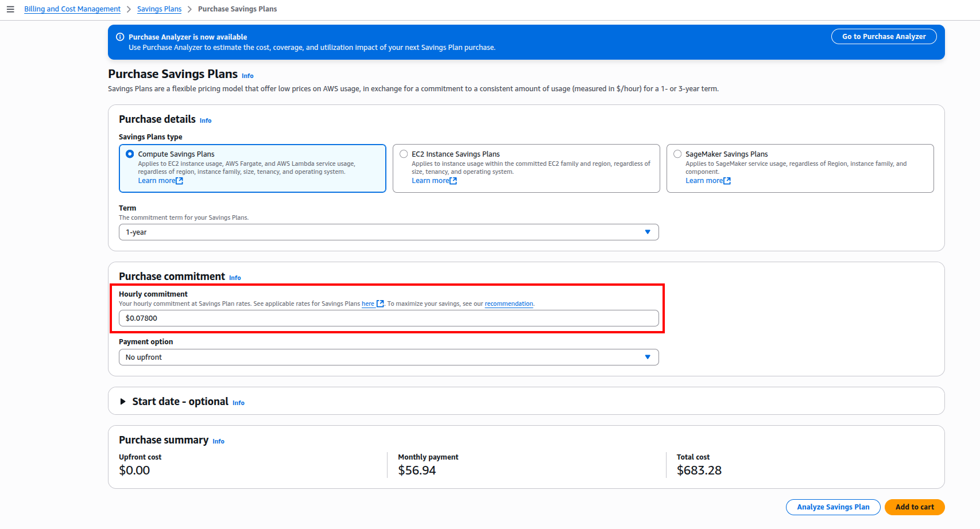This screenshot has height=529, width=980.
Task: Click the info icon in the Purchase Analyzer banner
Action: point(120,37)
